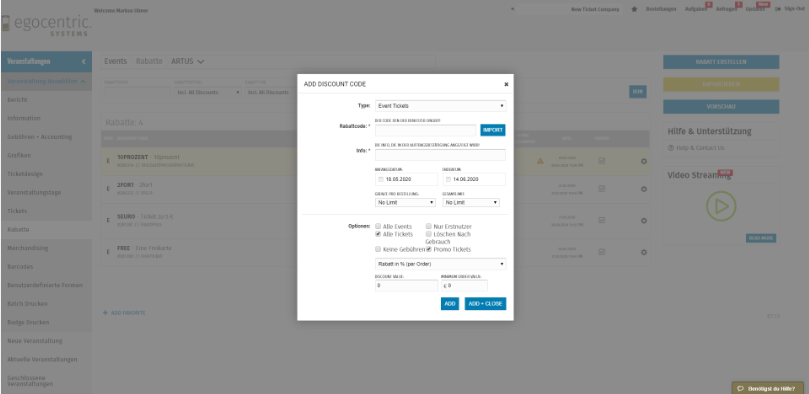Open the Benötigst du Hilfe? chat widget
The height and width of the screenshot is (394, 809).
767,388
